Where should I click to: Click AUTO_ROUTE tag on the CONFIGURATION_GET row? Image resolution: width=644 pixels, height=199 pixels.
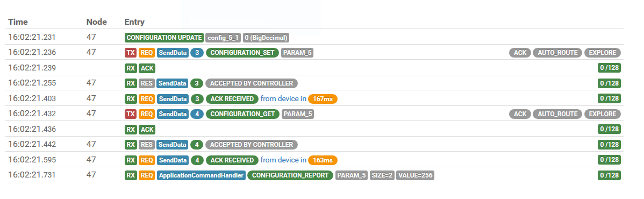click(x=557, y=114)
